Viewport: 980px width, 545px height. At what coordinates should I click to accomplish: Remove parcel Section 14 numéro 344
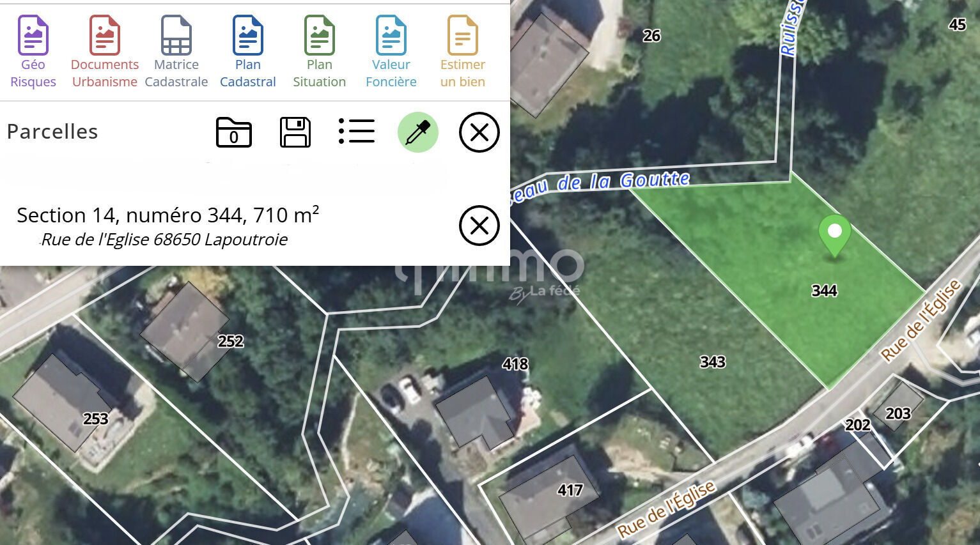(479, 226)
